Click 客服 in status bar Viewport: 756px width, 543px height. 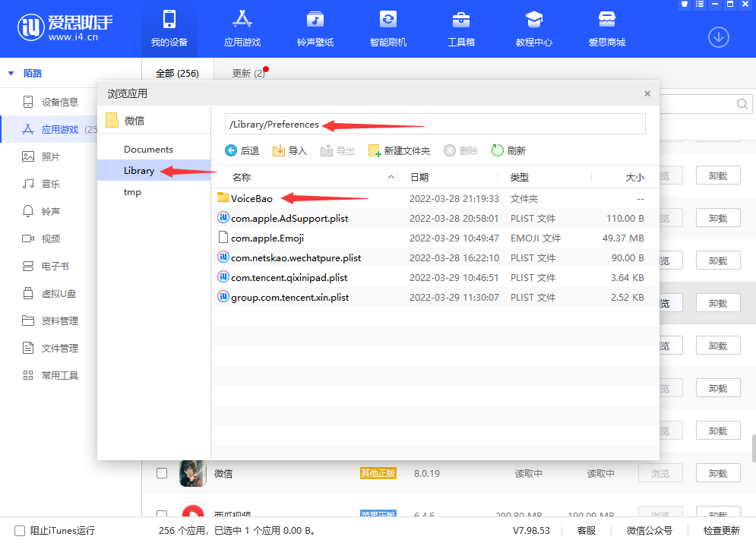tap(587, 531)
